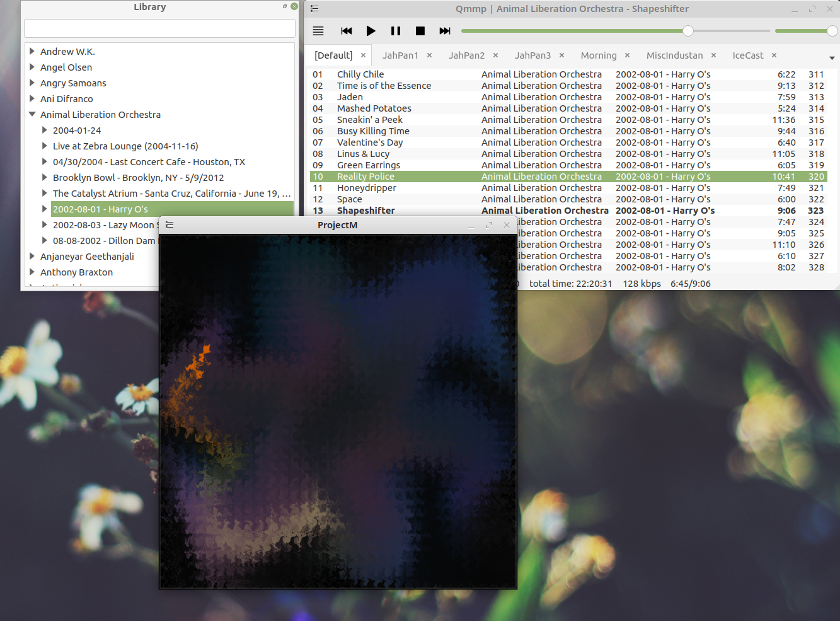
Task: Select the Shapeshifter track
Action: coord(568,211)
